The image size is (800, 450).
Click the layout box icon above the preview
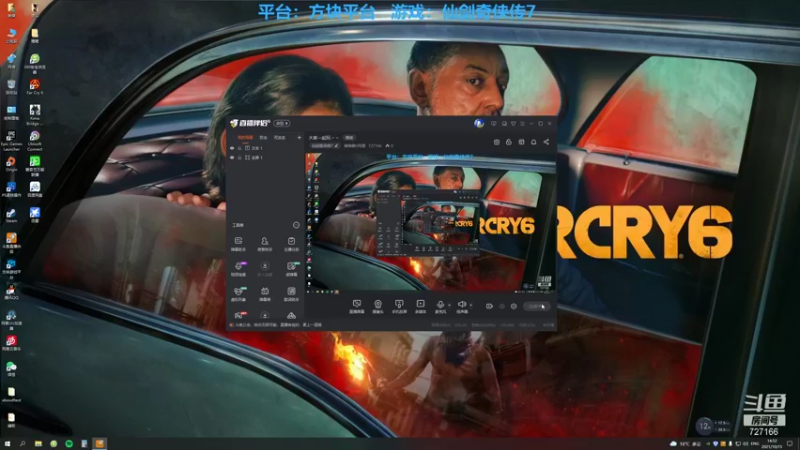click(x=521, y=142)
